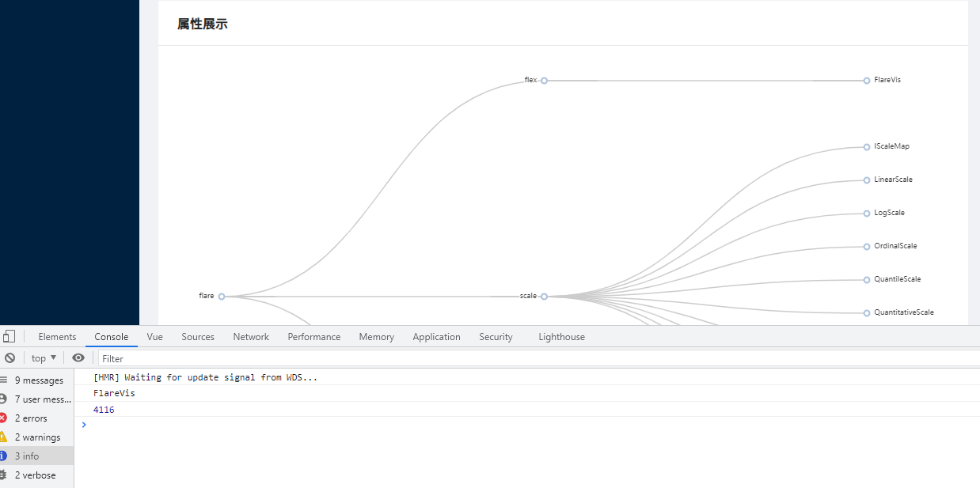Viewport: 980px width, 488px height.
Task: Select the 3 info sidebar row
Action: click(x=36, y=456)
